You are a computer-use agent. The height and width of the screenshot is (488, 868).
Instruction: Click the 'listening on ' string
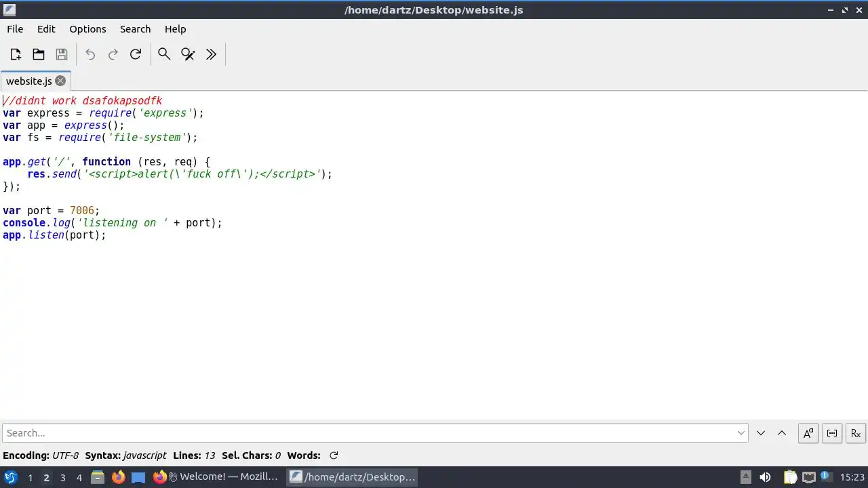(122, 223)
